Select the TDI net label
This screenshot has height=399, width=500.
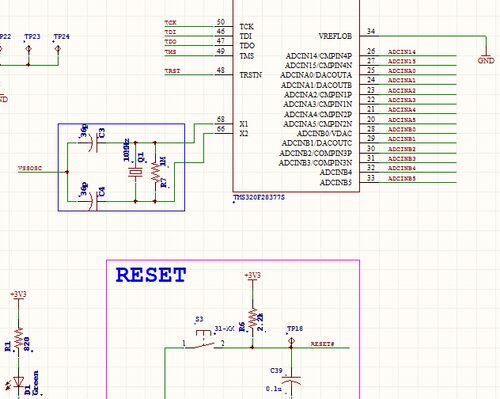pos(170,32)
